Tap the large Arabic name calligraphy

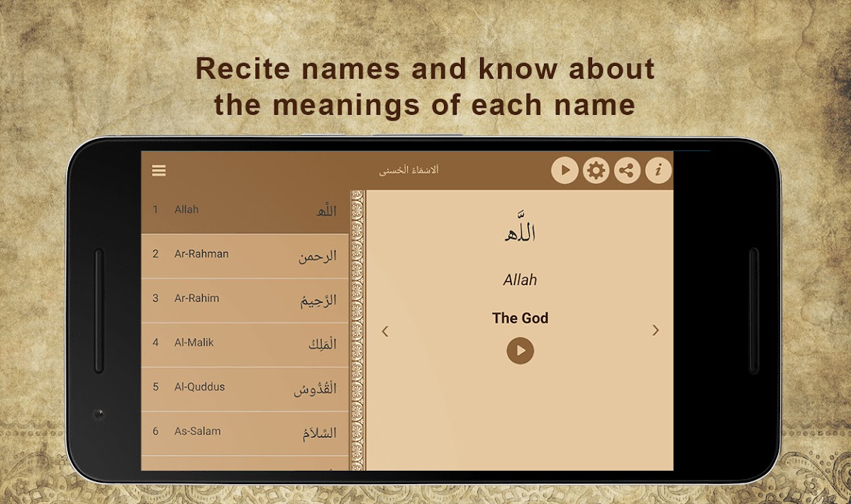pyautogui.click(x=520, y=230)
